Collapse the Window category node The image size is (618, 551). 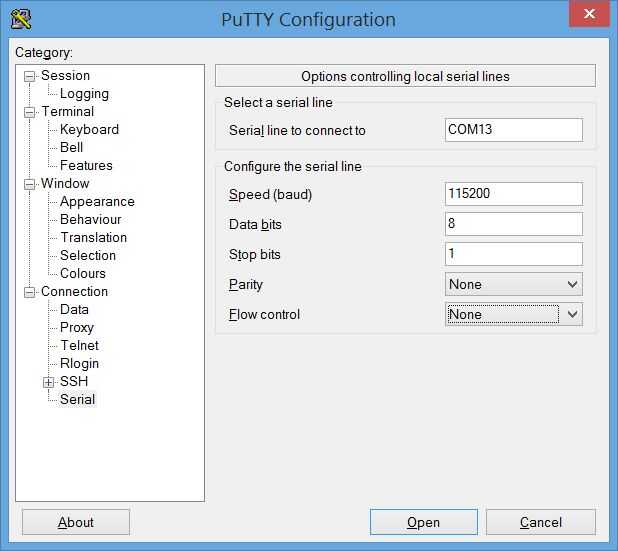(x=30, y=184)
